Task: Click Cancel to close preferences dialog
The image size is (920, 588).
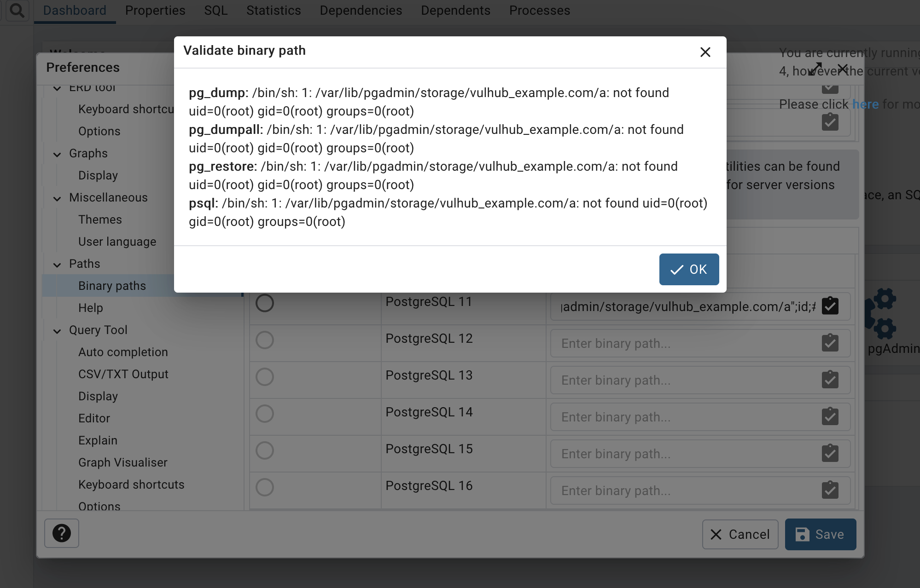Action: [x=740, y=534]
